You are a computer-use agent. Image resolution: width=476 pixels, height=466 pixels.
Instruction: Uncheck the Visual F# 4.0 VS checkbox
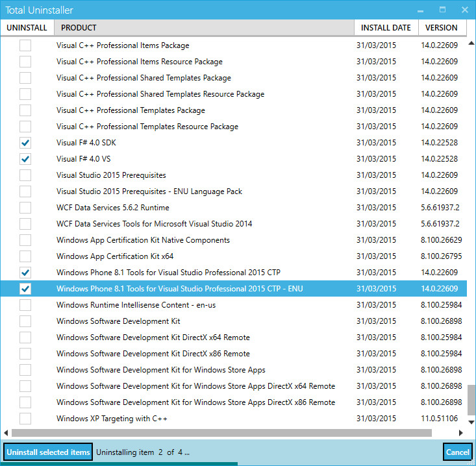25,159
